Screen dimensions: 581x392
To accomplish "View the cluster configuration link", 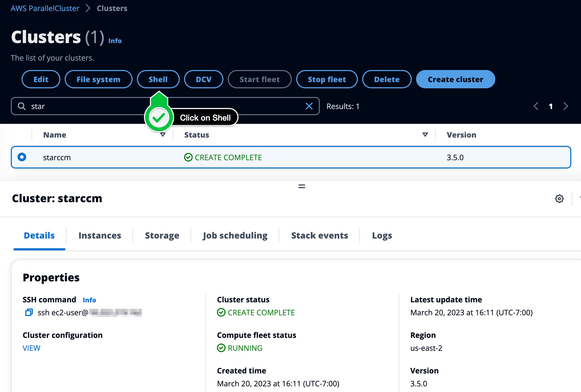I will tap(32, 348).
